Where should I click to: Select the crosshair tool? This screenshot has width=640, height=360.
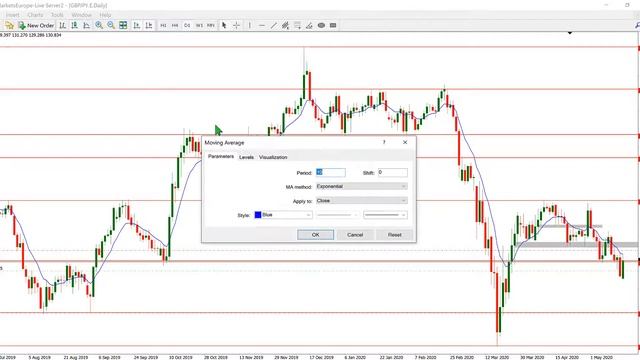click(x=236, y=25)
